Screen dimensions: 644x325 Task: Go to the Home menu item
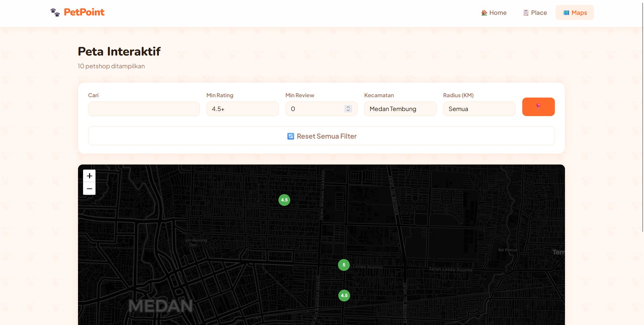click(494, 13)
